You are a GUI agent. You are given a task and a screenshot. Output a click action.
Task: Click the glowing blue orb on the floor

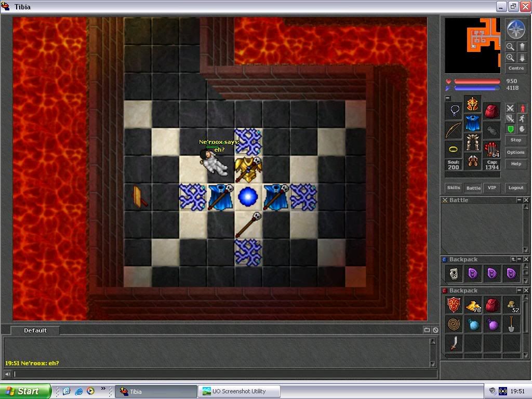(248, 197)
